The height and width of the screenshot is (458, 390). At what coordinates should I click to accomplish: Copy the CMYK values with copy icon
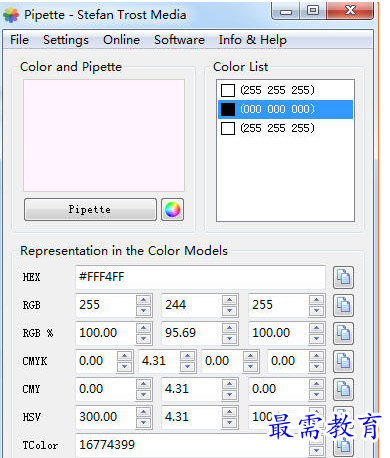pyautogui.click(x=343, y=361)
